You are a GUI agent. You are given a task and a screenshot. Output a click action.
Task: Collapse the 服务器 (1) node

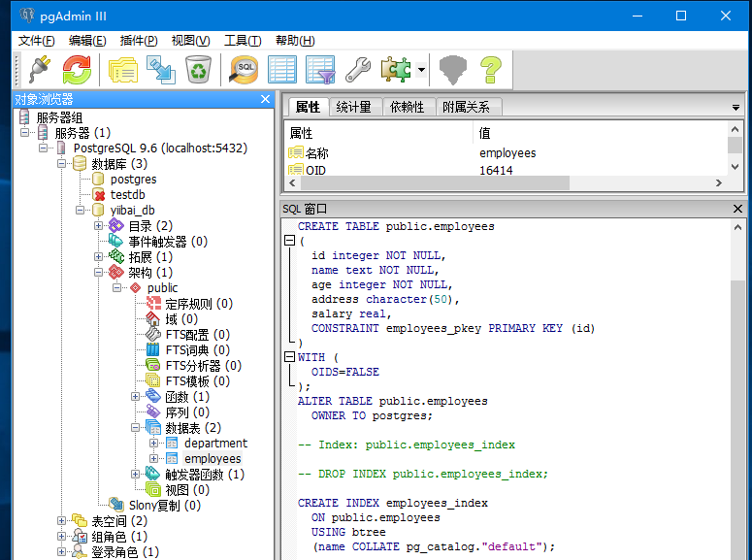click(x=25, y=132)
